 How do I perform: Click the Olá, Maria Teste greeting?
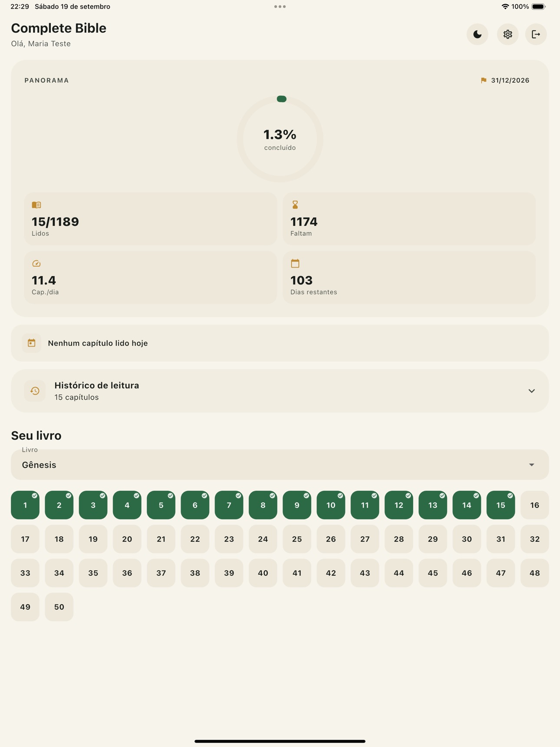click(41, 43)
